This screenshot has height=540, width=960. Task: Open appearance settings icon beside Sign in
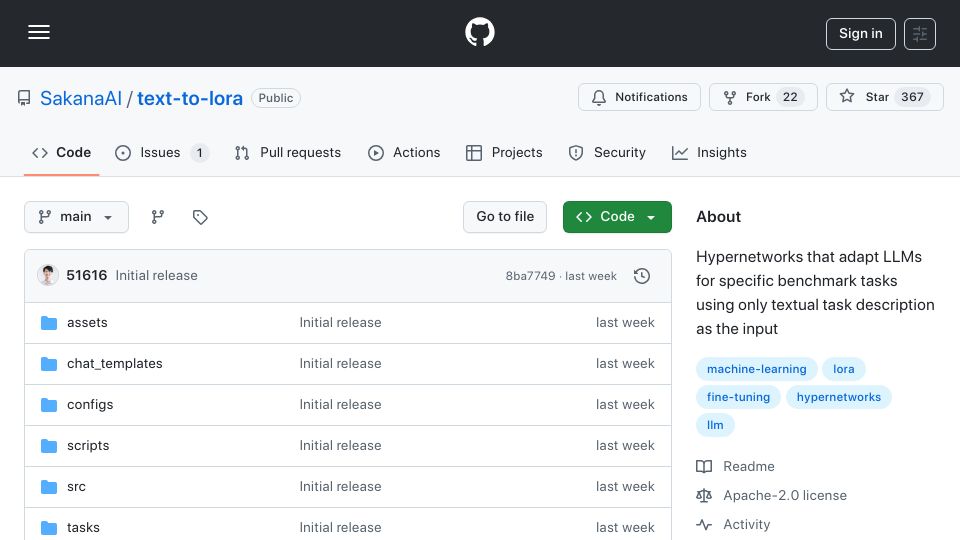pyautogui.click(x=920, y=34)
